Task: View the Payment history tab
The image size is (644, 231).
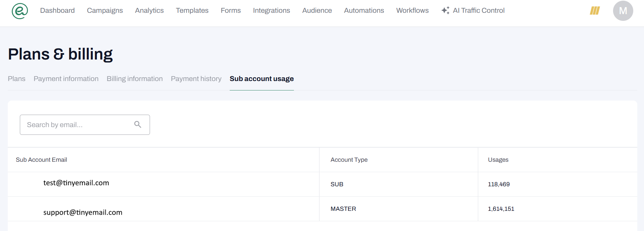Action: 196,79
